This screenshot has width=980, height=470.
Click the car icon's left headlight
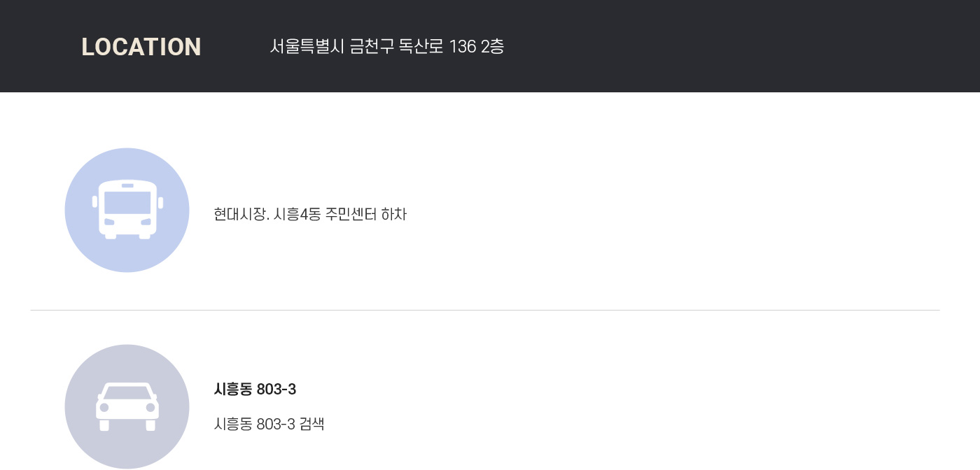(104, 407)
